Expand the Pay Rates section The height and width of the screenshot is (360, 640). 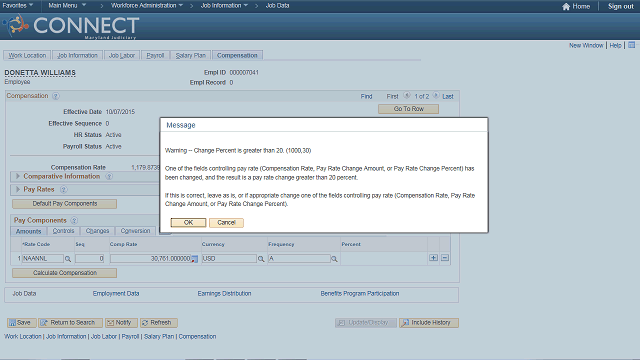click(18, 189)
